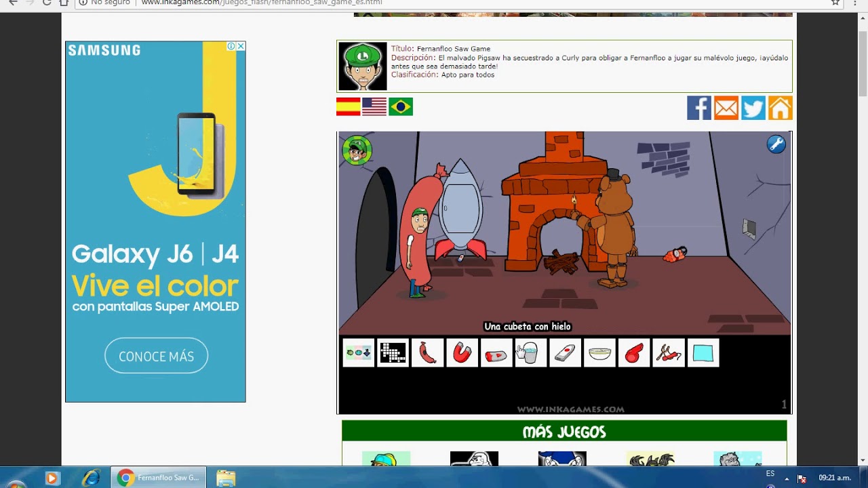Reload the page
The height and width of the screenshot is (488, 868).
pos(47,2)
